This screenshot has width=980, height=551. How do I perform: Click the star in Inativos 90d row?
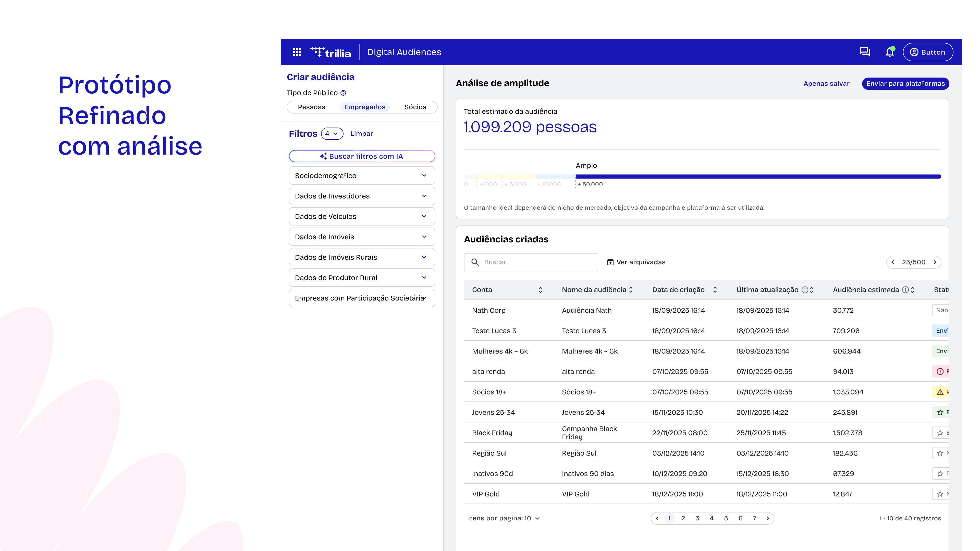940,473
